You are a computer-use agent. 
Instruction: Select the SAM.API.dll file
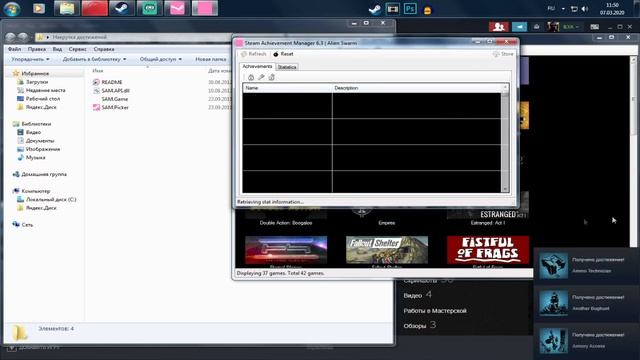pyautogui.click(x=111, y=91)
